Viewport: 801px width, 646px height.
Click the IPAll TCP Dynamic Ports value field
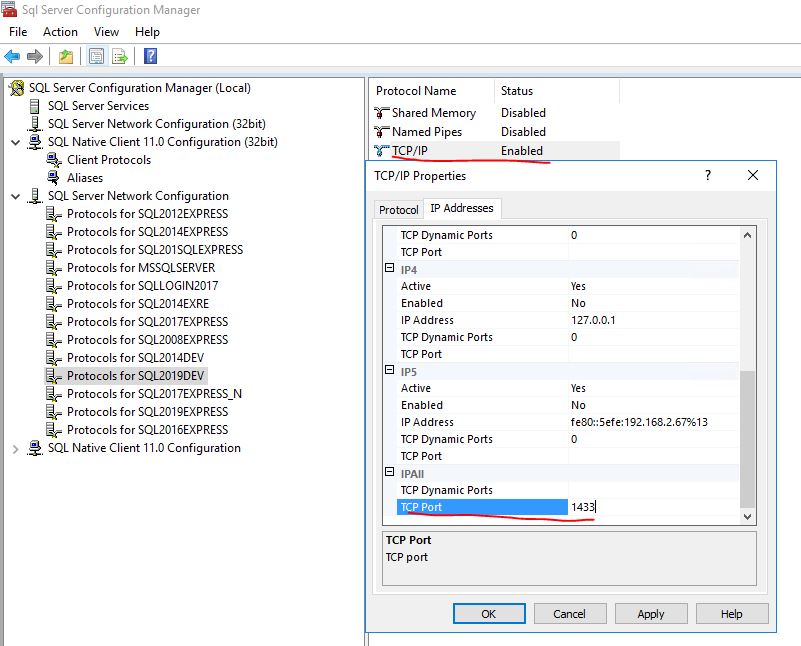pyautogui.click(x=653, y=490)
